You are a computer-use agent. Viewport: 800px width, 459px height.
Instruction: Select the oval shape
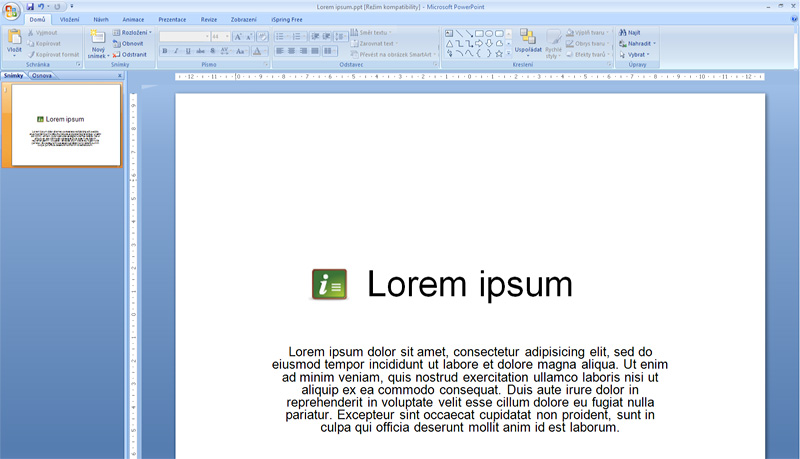(x=489, y=33)
